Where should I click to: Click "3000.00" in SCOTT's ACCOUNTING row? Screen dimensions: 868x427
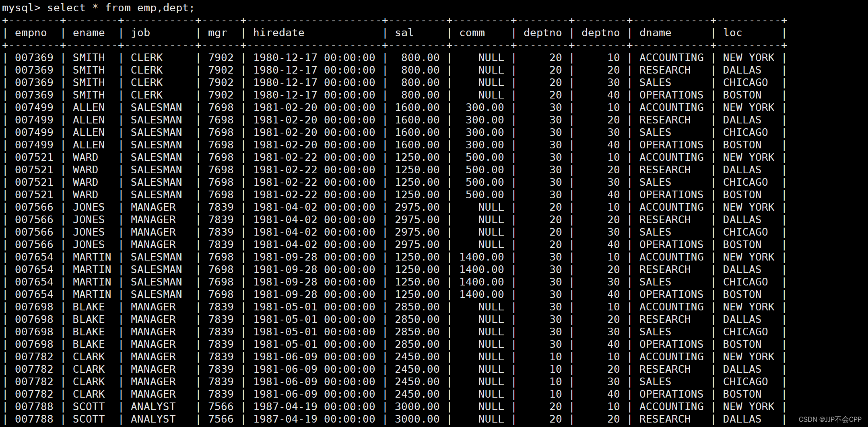click(417, 406)
